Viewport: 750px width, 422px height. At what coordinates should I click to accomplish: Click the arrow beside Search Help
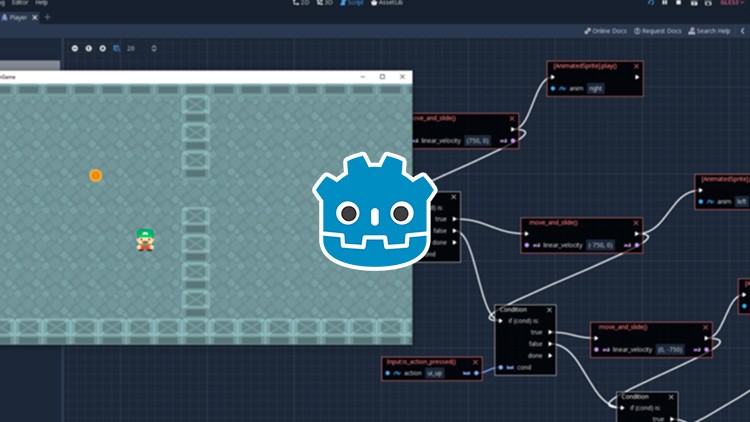click(743, 31)
